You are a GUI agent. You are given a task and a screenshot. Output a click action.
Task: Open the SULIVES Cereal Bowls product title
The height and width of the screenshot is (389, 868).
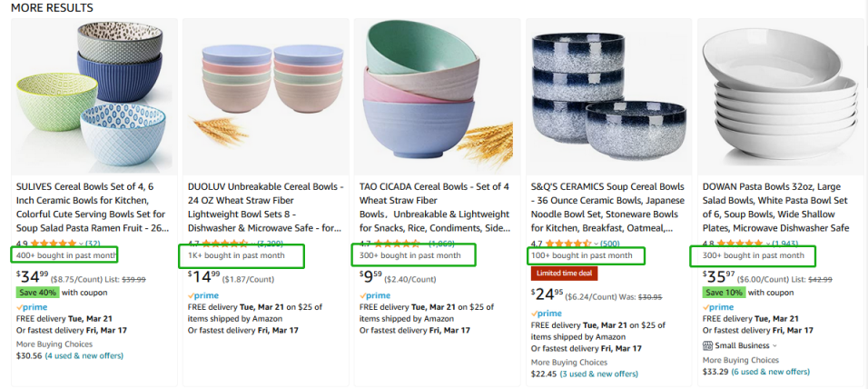(x=94, y=207)
